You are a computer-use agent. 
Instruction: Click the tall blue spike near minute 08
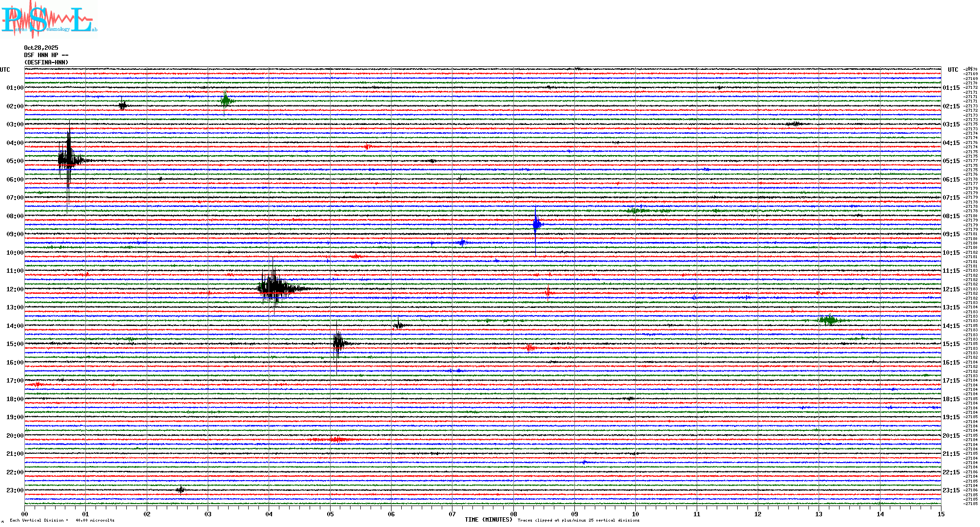click(x=536, y=224)
